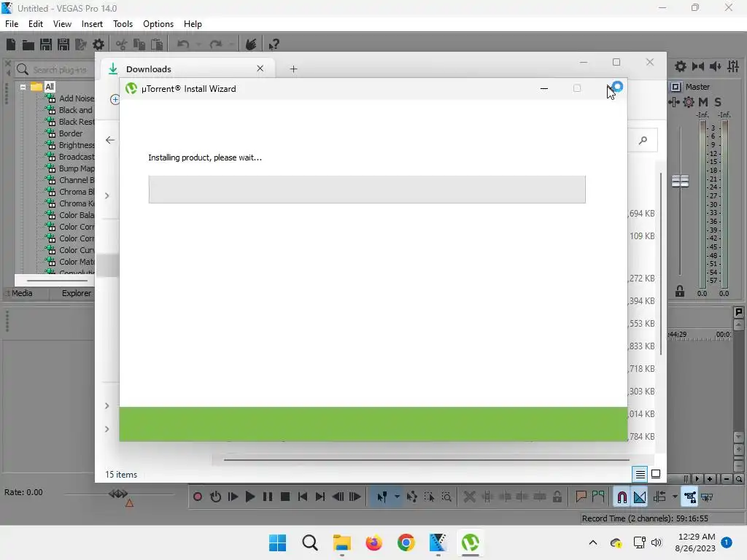Screen dimensions: 747x560
Task: Toggle Automatic Crossfades button
Action: coord(640,497)
